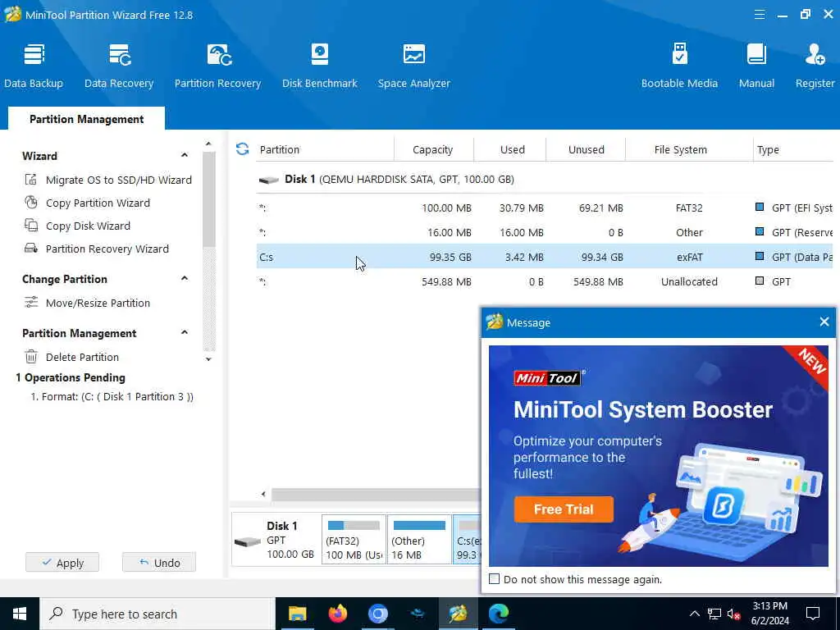
Task: Open the hamburger menu in title bar
Action: coord(759,15)
